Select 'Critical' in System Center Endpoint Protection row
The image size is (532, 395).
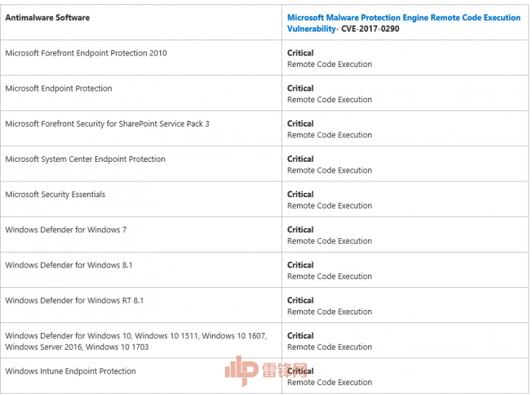click(301, 159)
